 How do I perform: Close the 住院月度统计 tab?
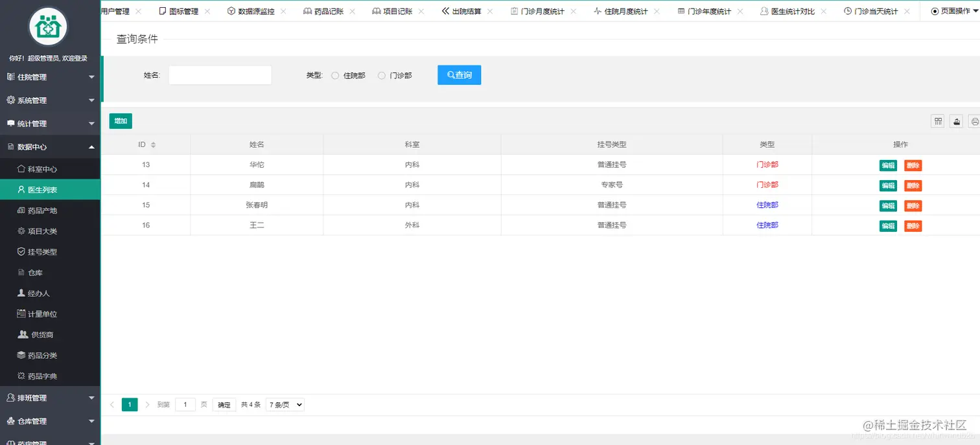(657, 11)
